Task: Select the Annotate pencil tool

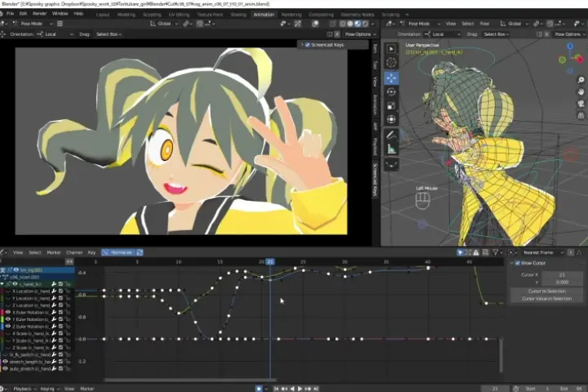Action: click(x=391, y=135)
